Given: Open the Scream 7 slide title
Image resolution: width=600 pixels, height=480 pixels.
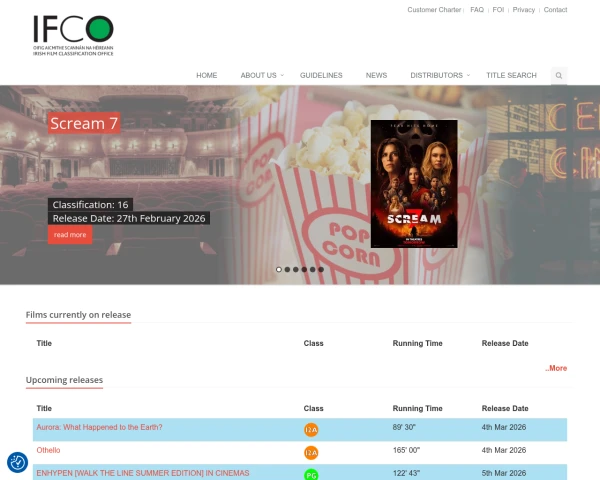Looking at the screenshot, I should [x=84, y=123].
